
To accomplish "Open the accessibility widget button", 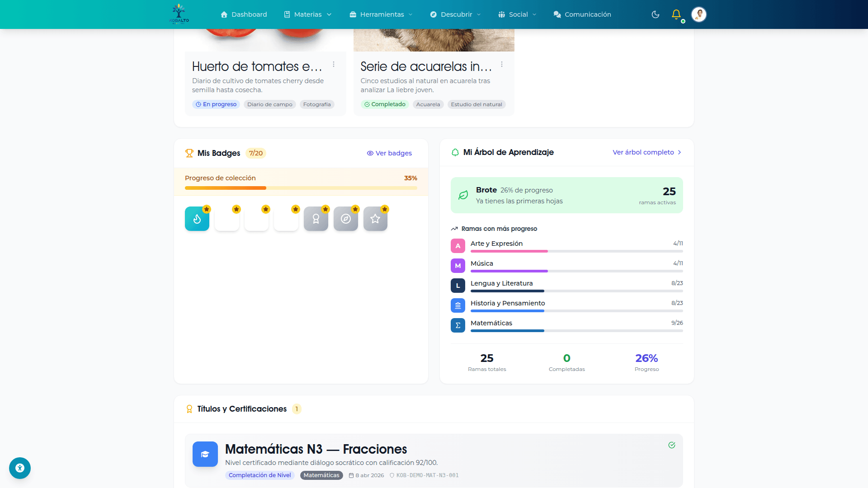I will click(x=20, y=468).
